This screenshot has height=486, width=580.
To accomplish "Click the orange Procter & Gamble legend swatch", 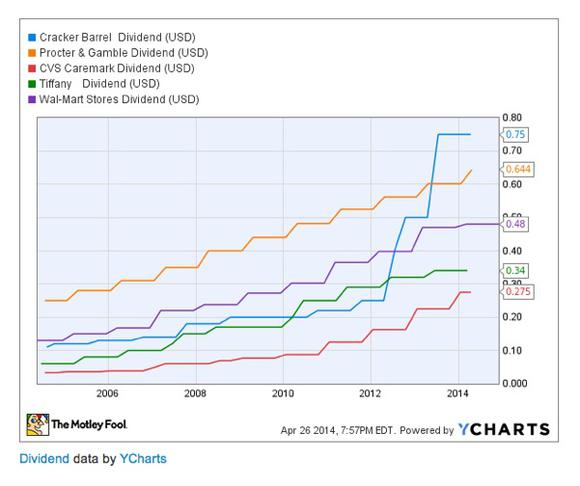I will pyautogui.click(x=32, y=53).
